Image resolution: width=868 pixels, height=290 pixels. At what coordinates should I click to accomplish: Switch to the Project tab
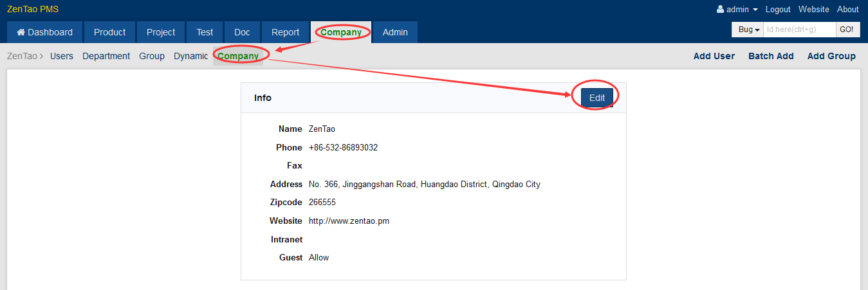[x=161, y=32]
